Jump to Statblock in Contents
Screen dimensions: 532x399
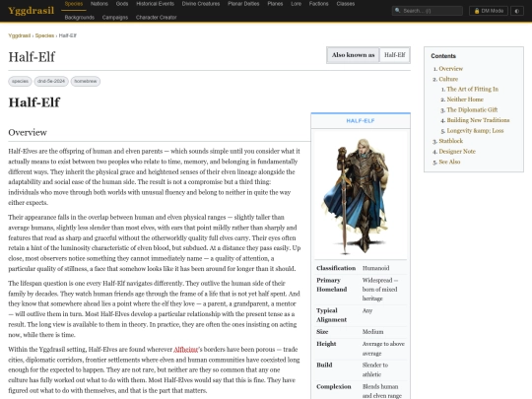click(450, 141)
